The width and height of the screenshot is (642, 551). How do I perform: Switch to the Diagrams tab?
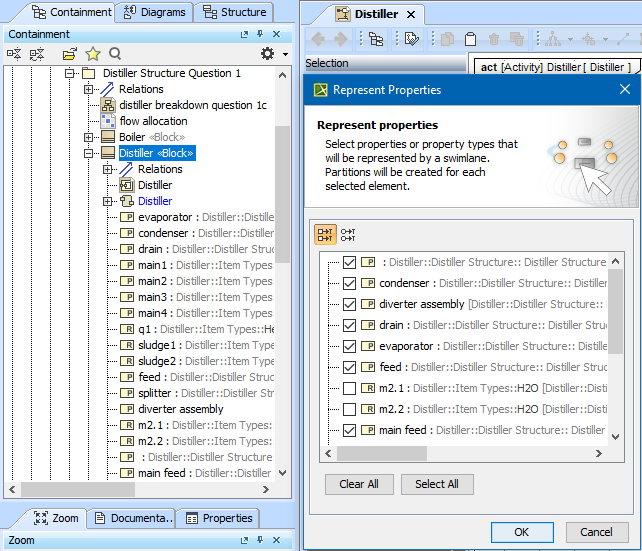click(157, 12)
